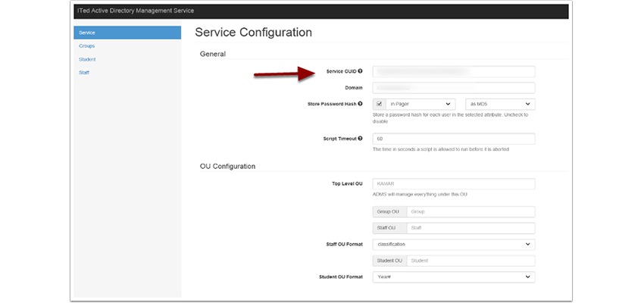Click the Staff OU input field
The width and height of the screenshot is (644, 303).
[470, 228]
